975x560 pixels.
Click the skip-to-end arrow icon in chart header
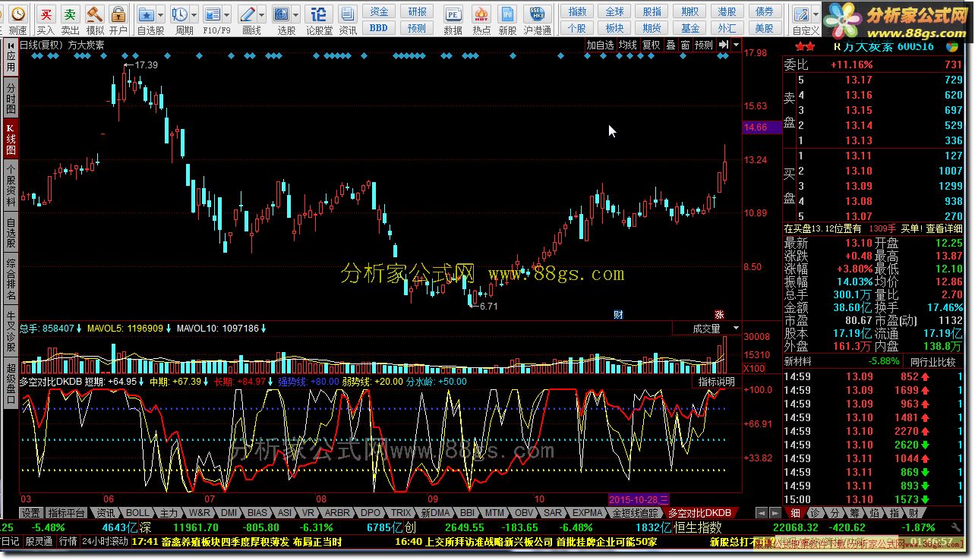pyautogui.click(x=724, y=45)
